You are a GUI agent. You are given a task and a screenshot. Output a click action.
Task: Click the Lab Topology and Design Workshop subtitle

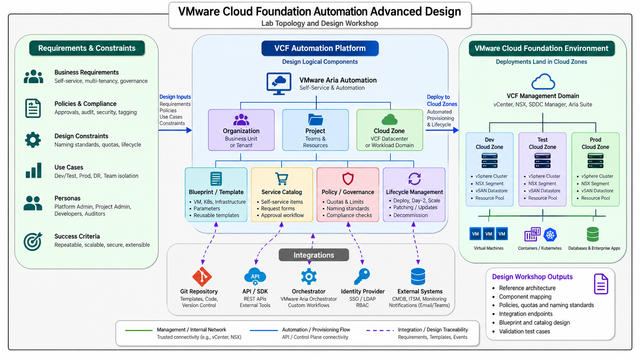pyautogui.click(x=320, y=23)
